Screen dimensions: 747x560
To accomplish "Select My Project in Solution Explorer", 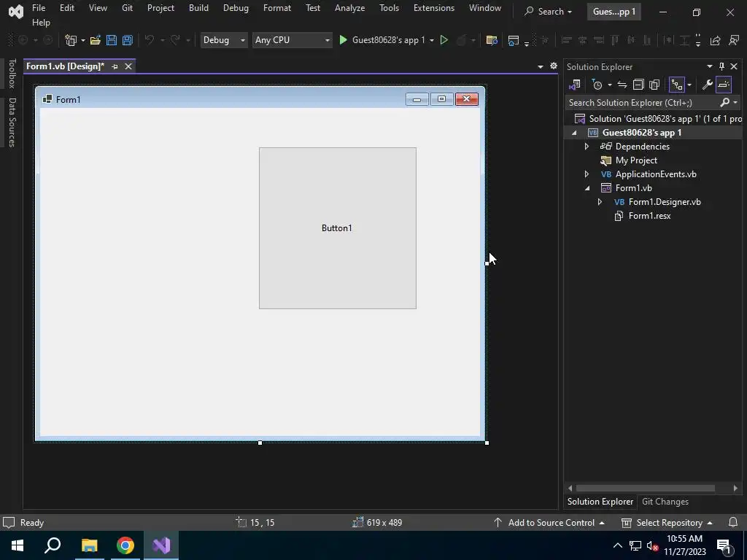I will point(636,160).
